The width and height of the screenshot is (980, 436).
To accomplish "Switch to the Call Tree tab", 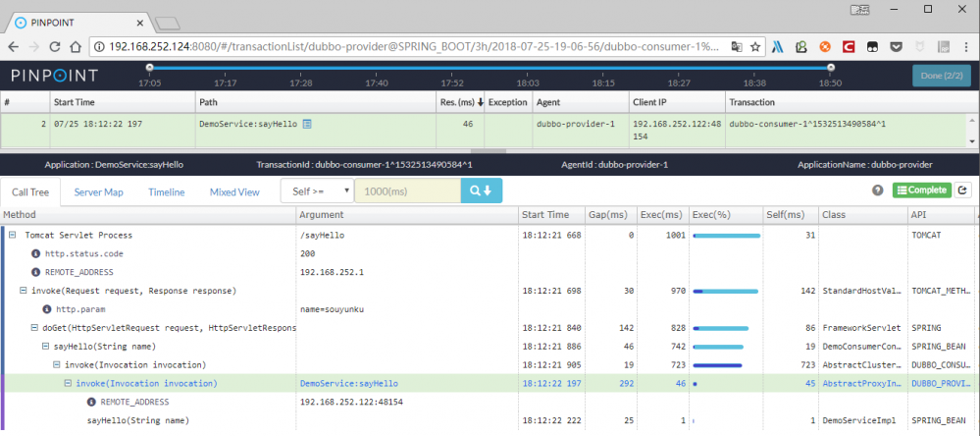I will pyautogui.click(x=30, y=192).
